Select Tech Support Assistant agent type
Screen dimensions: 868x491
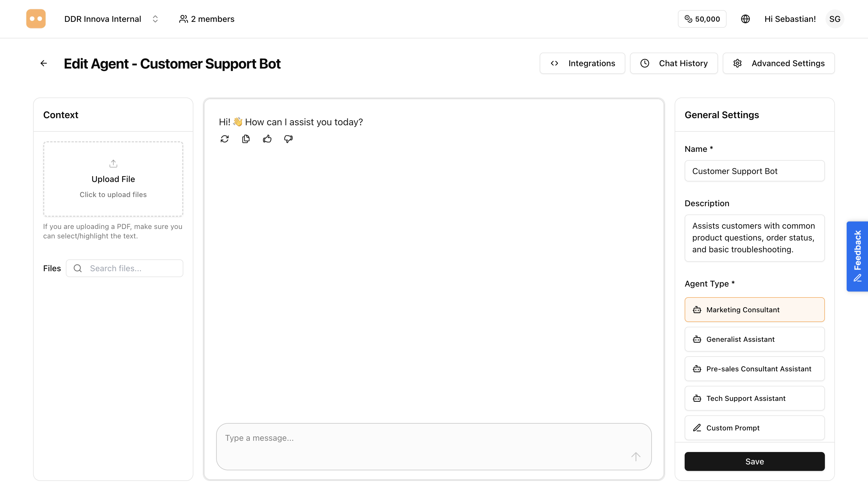pyautogui.click(x=754, y=398)
